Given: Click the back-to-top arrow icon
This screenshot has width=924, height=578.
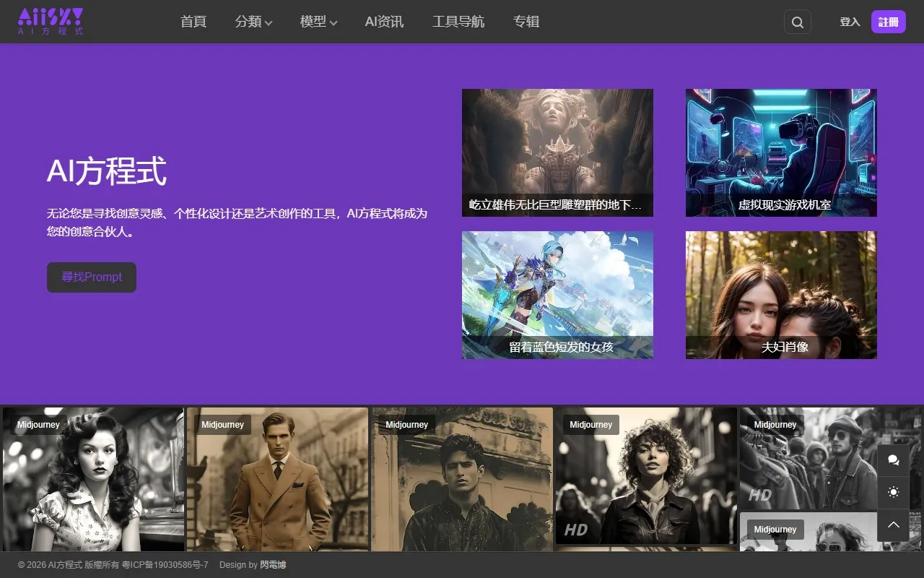Looking at the screenshot, I should point(894,525).
